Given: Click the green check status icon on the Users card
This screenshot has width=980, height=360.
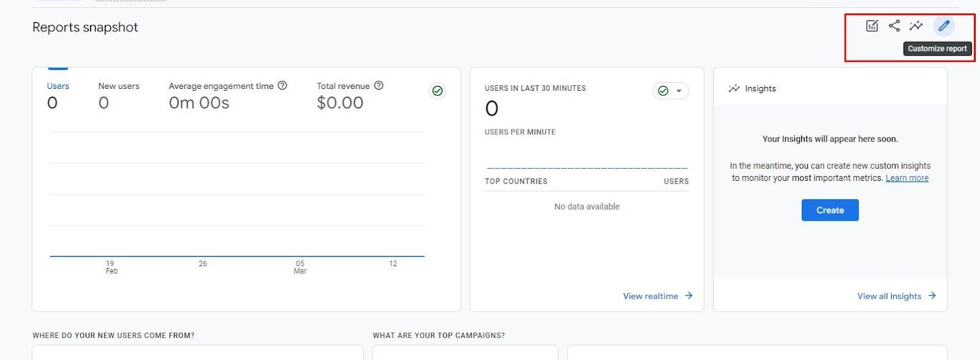Looking at the screenshot, I should (437, 91).
